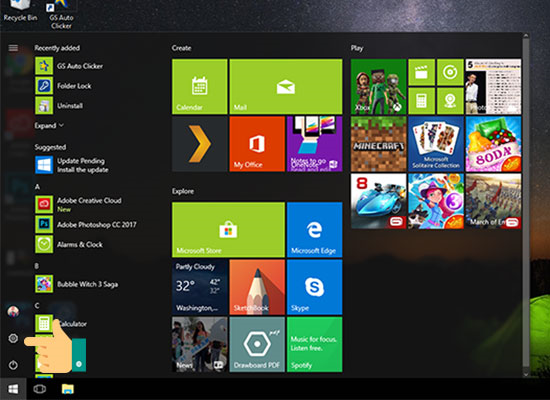Open the Mail tile
This screenshot has width=550, height=400.
coord(286,86)
